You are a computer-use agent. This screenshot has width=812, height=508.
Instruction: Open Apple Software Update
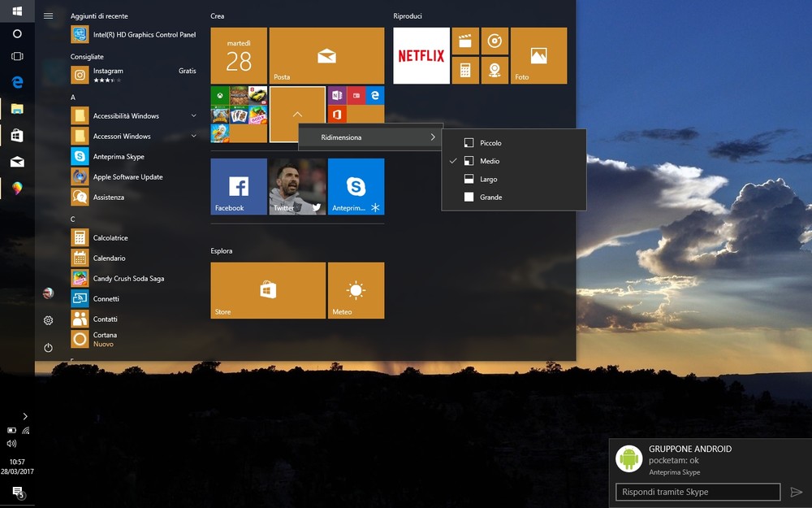point(134,176)
